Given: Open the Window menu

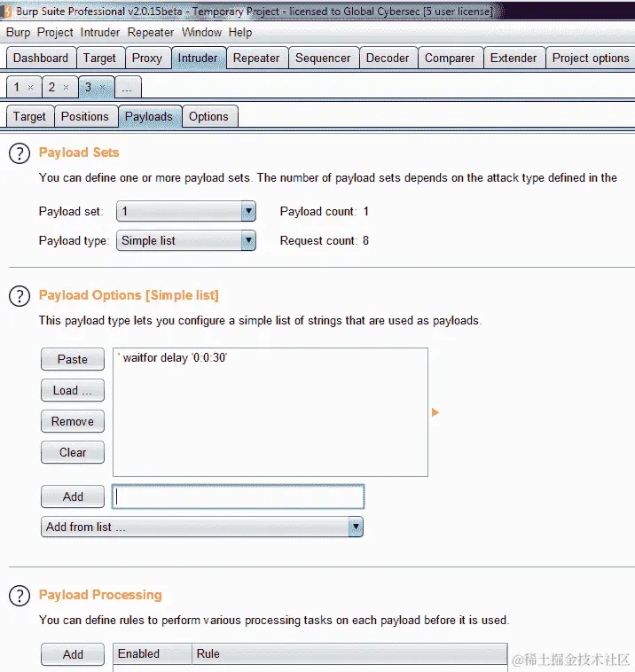Looking at the screenshot, I should coord(201,33).
